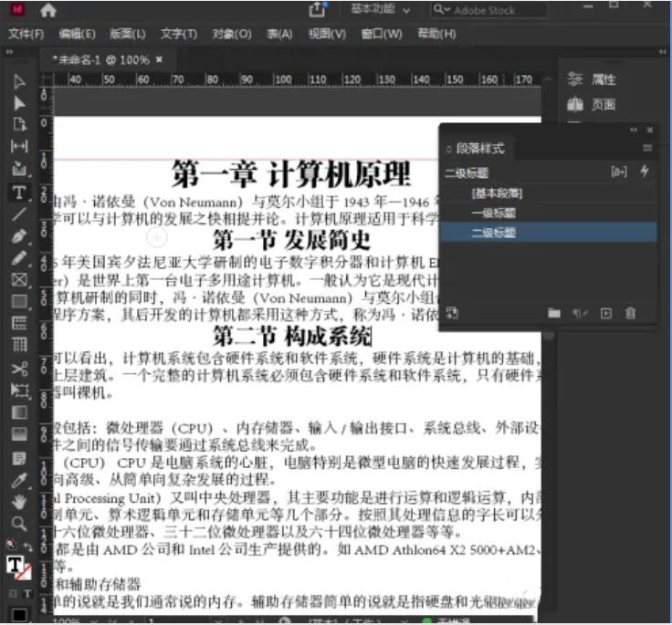Click the clear overrides [a+] icon
The width and height of the screenshot is (672, 625).
click(619, 172)
